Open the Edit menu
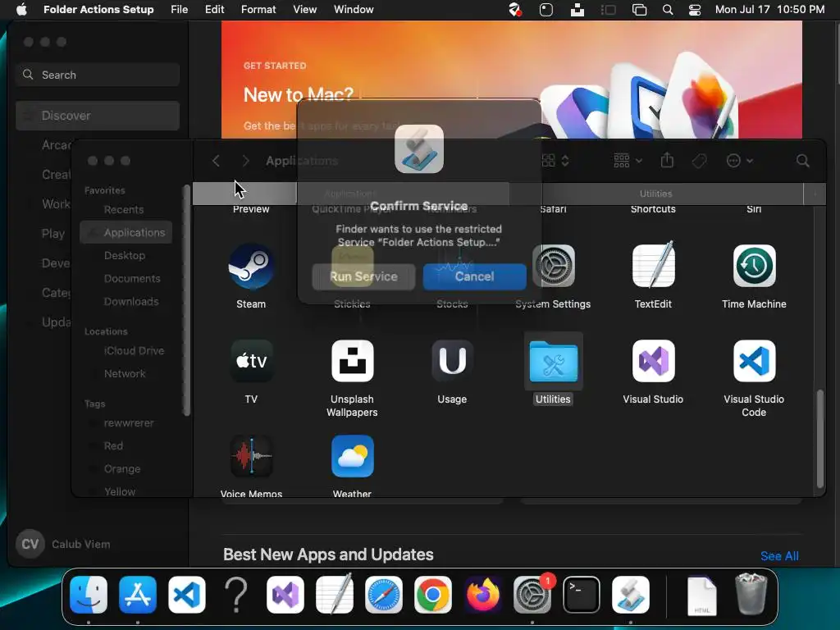This screenshot has width=840, height=630. point(214,10)
